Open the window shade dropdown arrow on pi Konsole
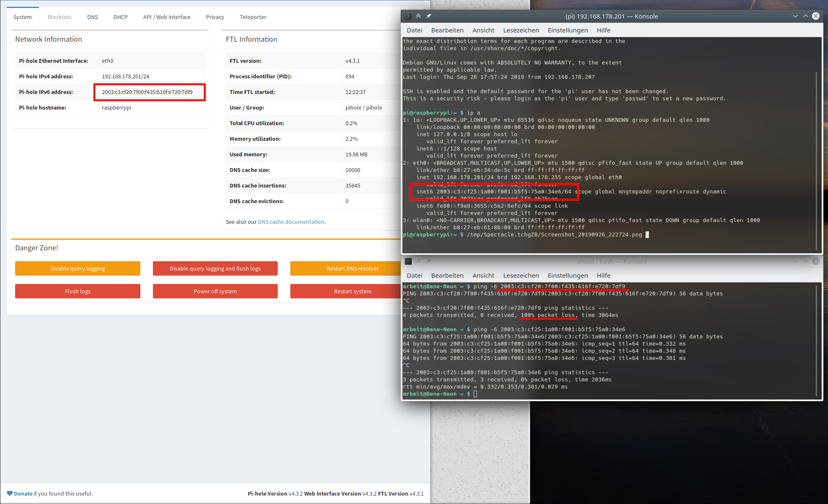This screenshot has height=504, width=828. point(796,16)
